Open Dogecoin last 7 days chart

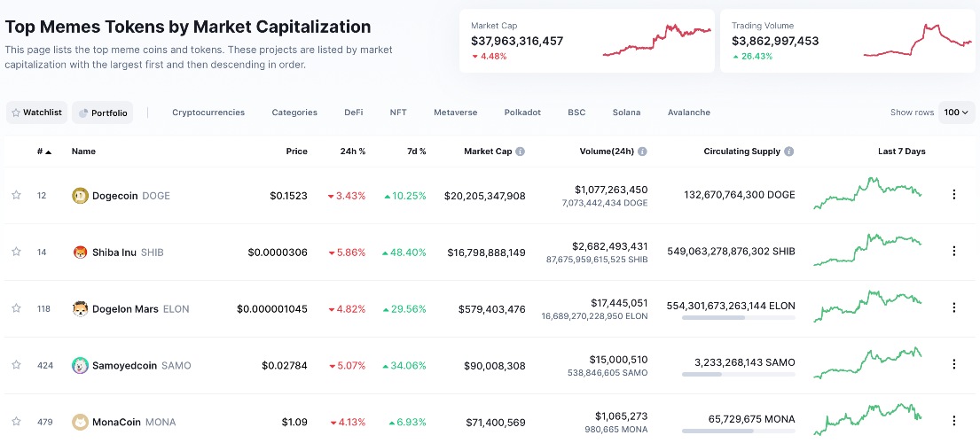click(x=867, y=193)
